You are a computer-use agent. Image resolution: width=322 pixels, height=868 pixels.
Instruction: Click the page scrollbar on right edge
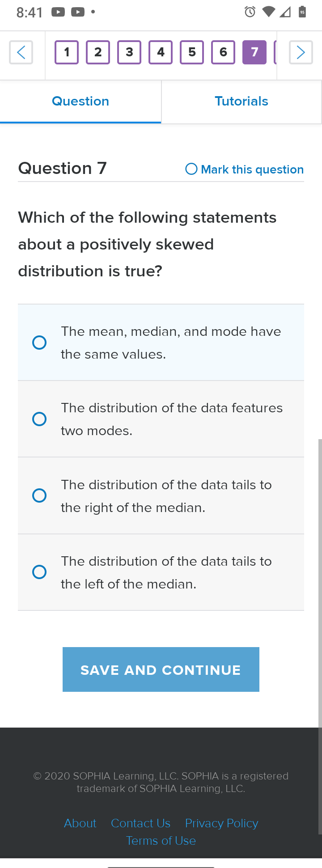click(x=320, y=637)
